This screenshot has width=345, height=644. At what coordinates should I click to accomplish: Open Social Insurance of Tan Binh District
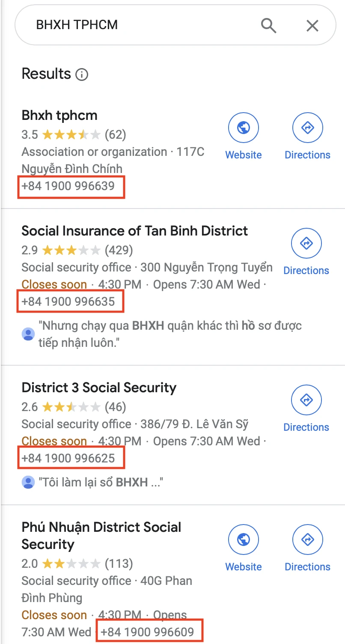pos(134,231)
